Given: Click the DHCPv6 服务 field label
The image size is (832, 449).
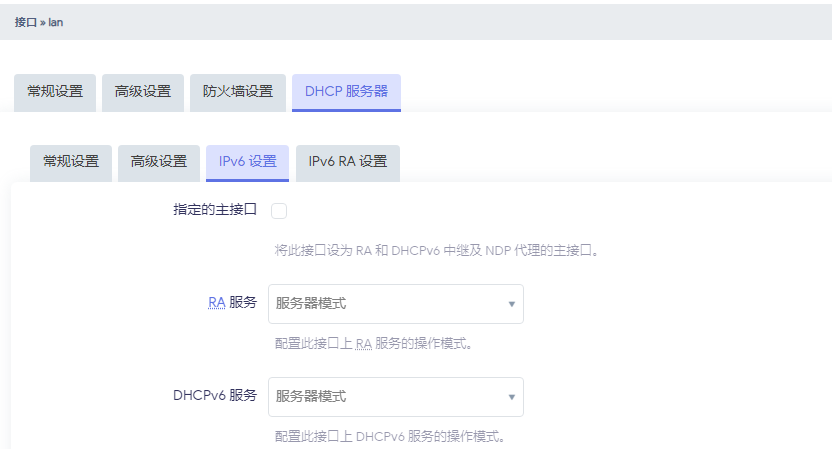Looking at the screenshot, I should click(214, 396).
